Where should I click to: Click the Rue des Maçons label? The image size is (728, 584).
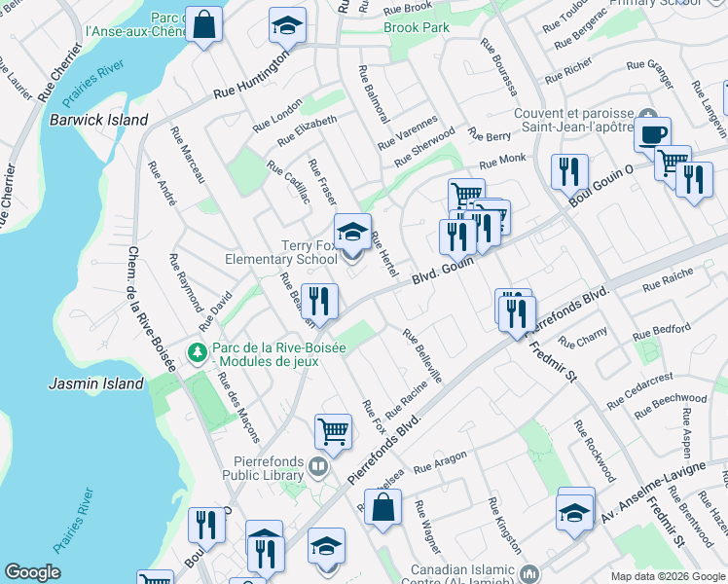(x=238, y=408)
